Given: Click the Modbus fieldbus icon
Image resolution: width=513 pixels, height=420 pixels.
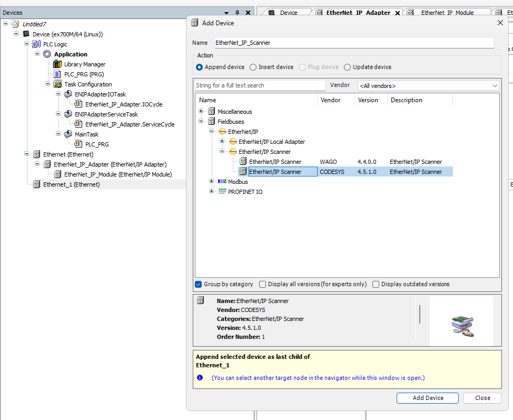Looking at the screenshot, I should point(222,182).
